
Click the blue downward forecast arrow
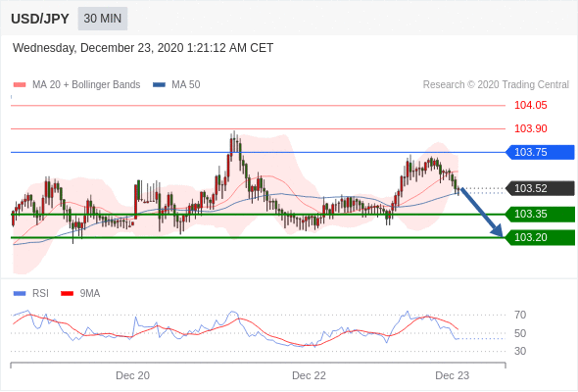coord(481,212)
